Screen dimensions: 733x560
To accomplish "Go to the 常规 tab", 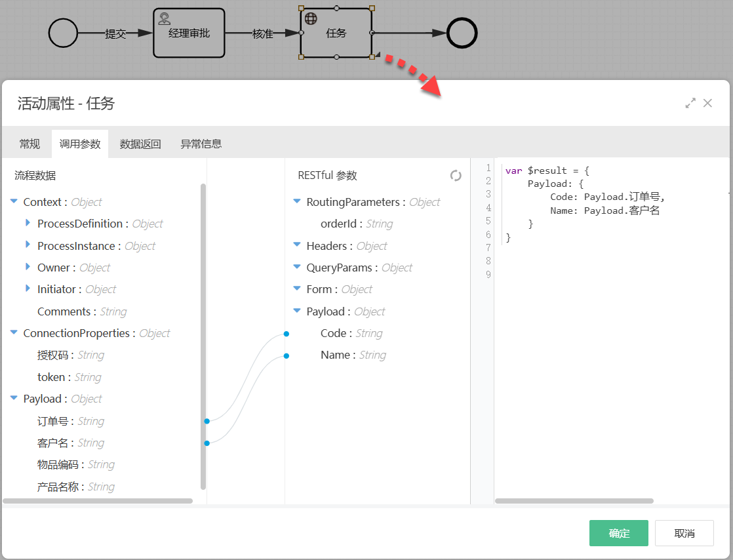I will (x=30, y=144).
